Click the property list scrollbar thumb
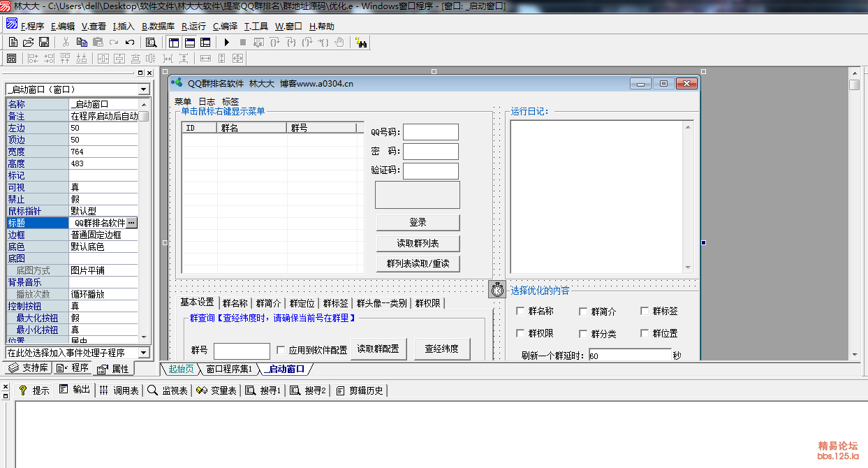This screenshot has width=868, height=468. coord(144,116)
